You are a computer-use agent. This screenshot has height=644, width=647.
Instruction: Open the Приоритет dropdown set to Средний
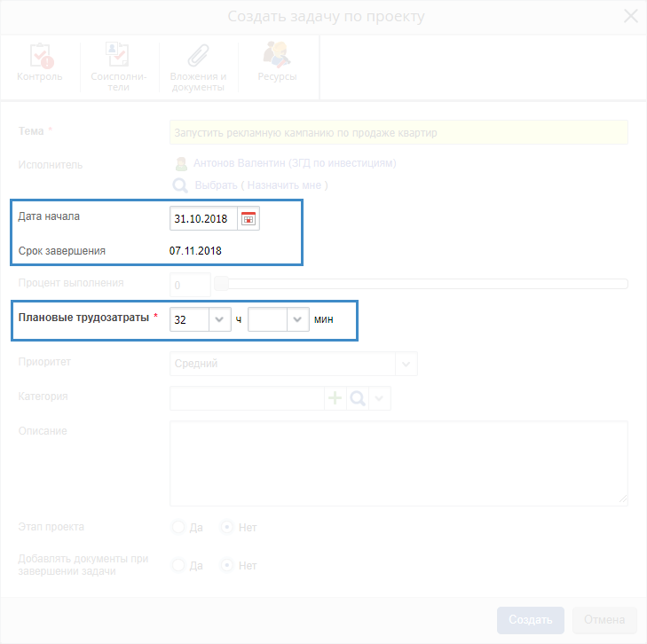406,364
